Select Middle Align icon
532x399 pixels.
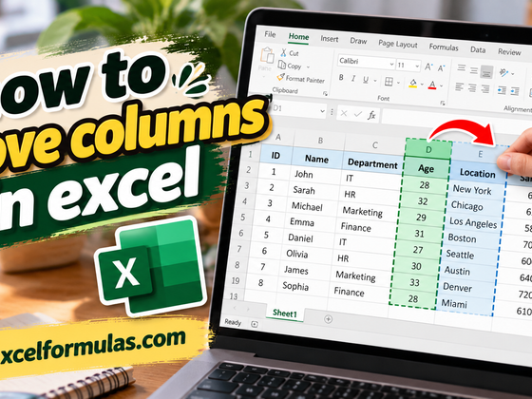(474, 70)
